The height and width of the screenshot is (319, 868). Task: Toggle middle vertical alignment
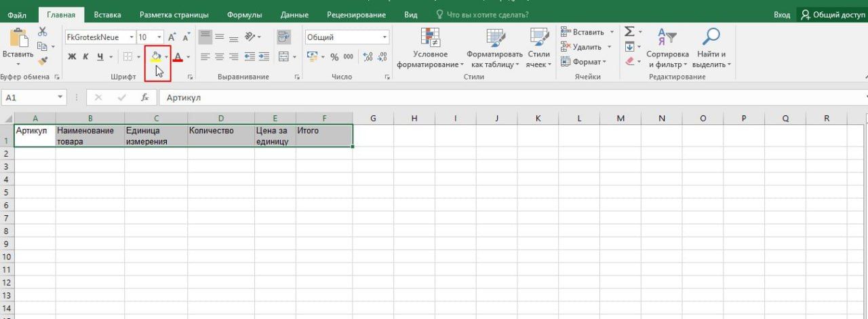click(x=220, y=37)
